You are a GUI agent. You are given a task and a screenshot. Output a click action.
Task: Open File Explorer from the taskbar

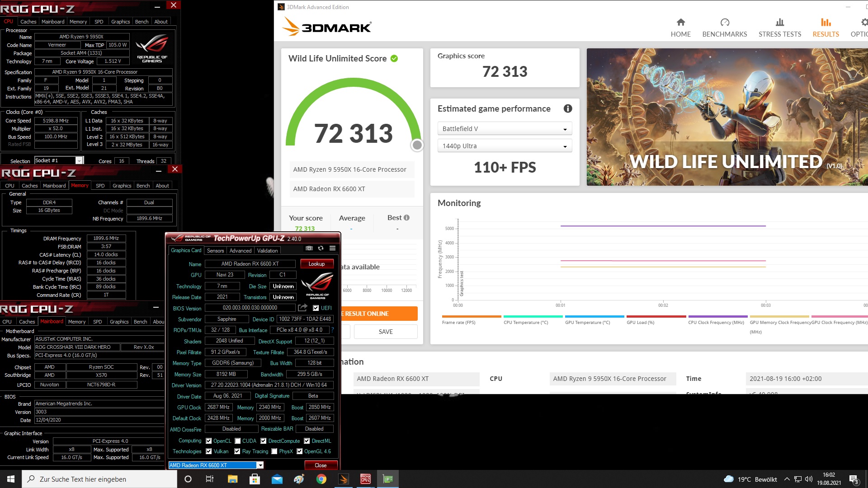[x=232, y=479]
